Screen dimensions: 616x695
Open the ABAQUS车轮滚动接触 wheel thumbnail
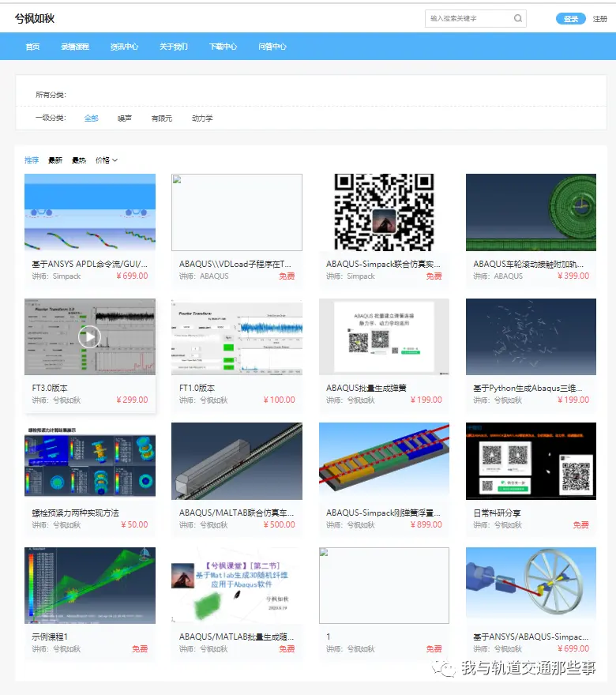(531, 212)
